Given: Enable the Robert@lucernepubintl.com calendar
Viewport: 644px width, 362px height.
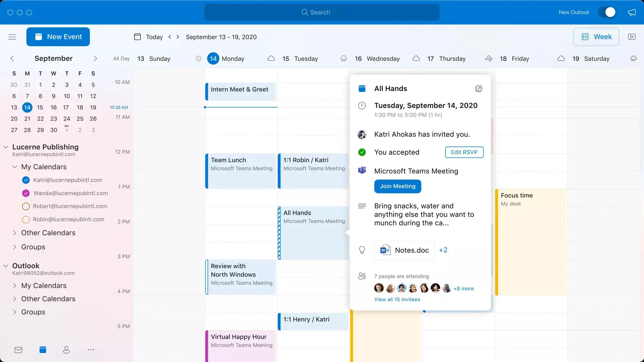Looking at the screenshot, I should tap(25, 206).
